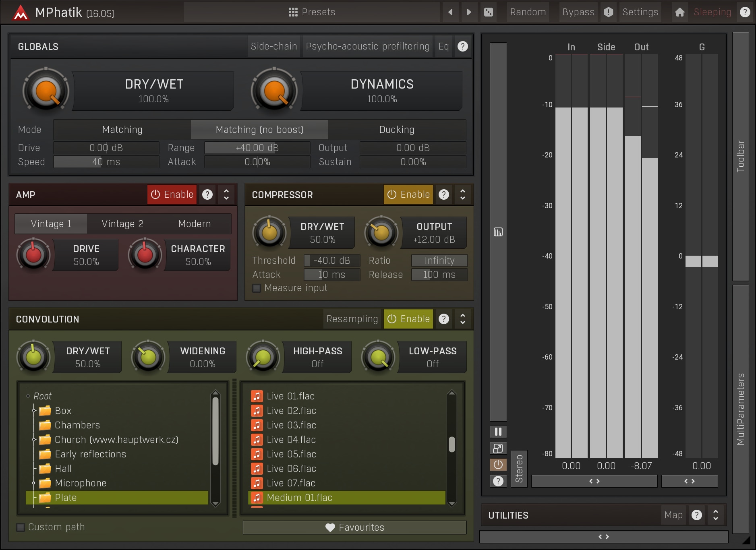The width and height of the screenshot is (756, 550).
Task: Click the Compressor section collapse arrows
Action: pos(463,195)
